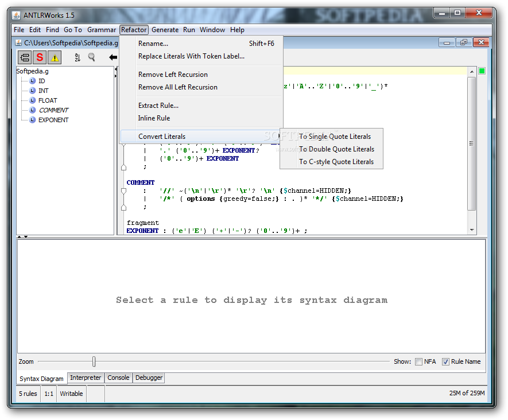Click the editor scrollbar down arrow
Viewport: 508px width, 420px height.
click(472, 230)
